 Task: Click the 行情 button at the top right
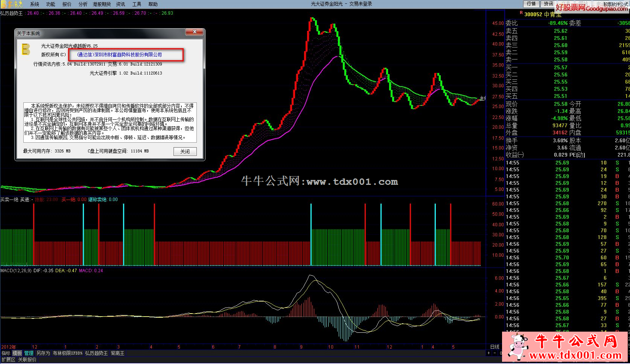tap(531, 4)
